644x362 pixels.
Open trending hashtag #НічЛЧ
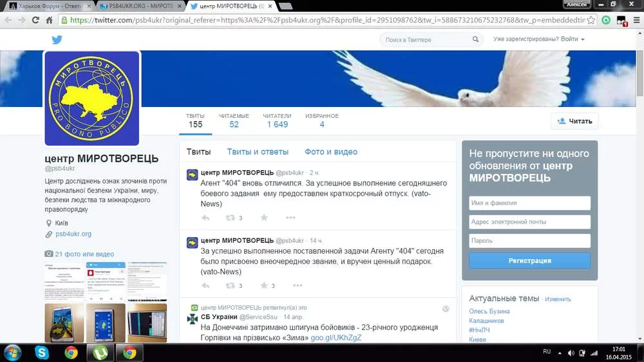[479, 330]
